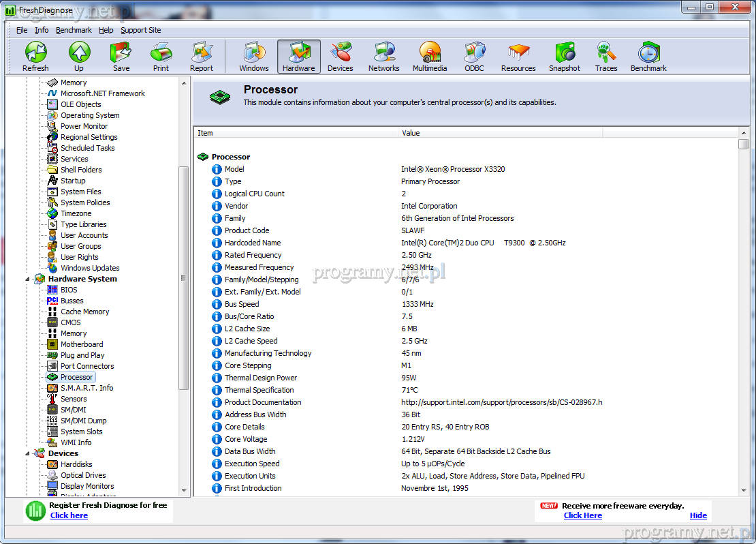The height and width of the screenshot is (544, 756).
Task: Click the registration Click here link
Action: (x=69, y=515)
